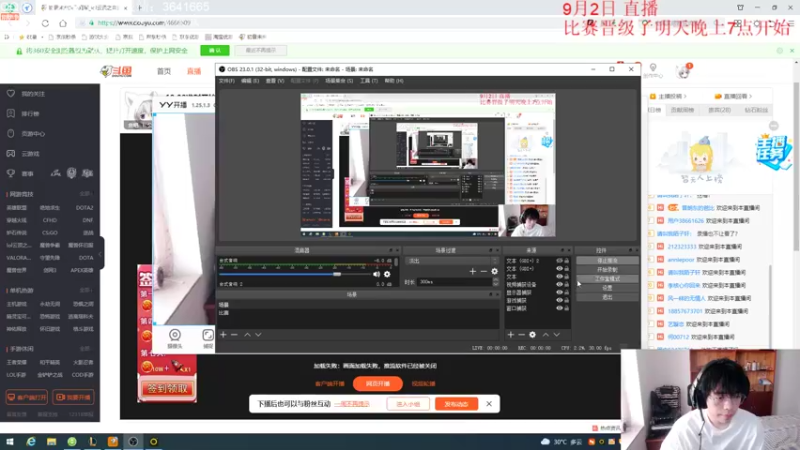Viewport: 800px width, 450px height.
Task: Click 开始录制 button in OBS controls
Action: point(607,270)
